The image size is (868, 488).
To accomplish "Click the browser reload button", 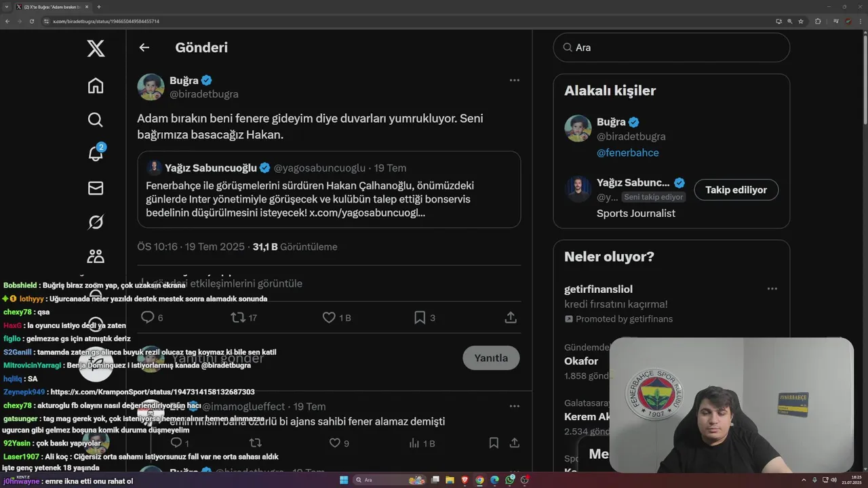I will tap(32, 21).
